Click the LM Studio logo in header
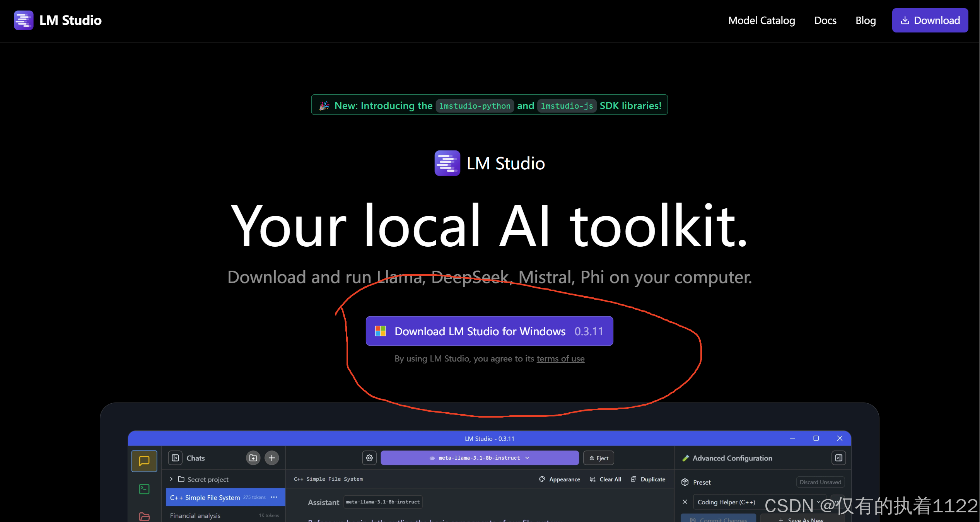 pyautogui.click(x=24, y=20)
